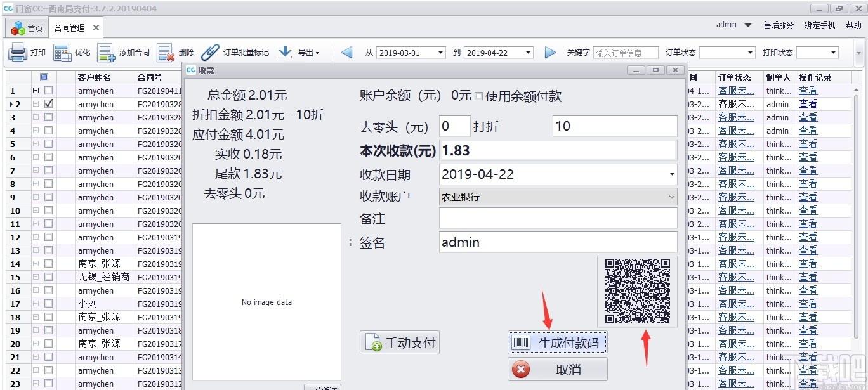
Task: Click the Print toolbar icon
Action: (x=17, y=53)
